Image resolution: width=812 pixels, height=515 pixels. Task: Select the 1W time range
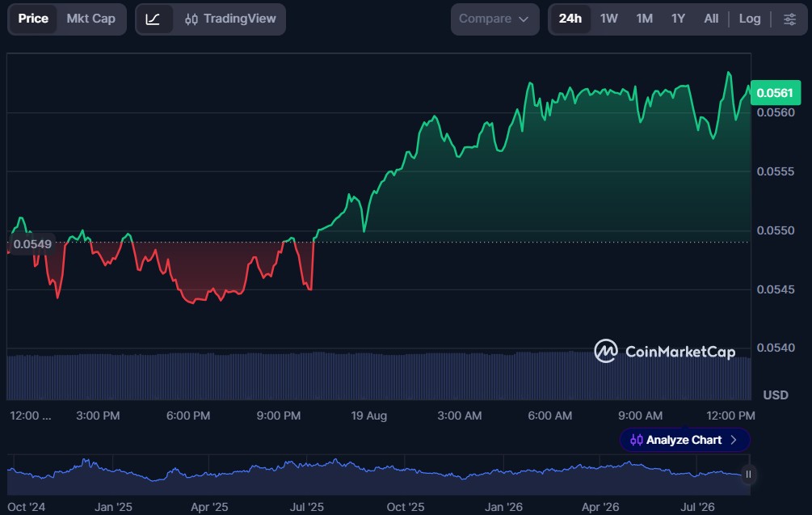609,19
